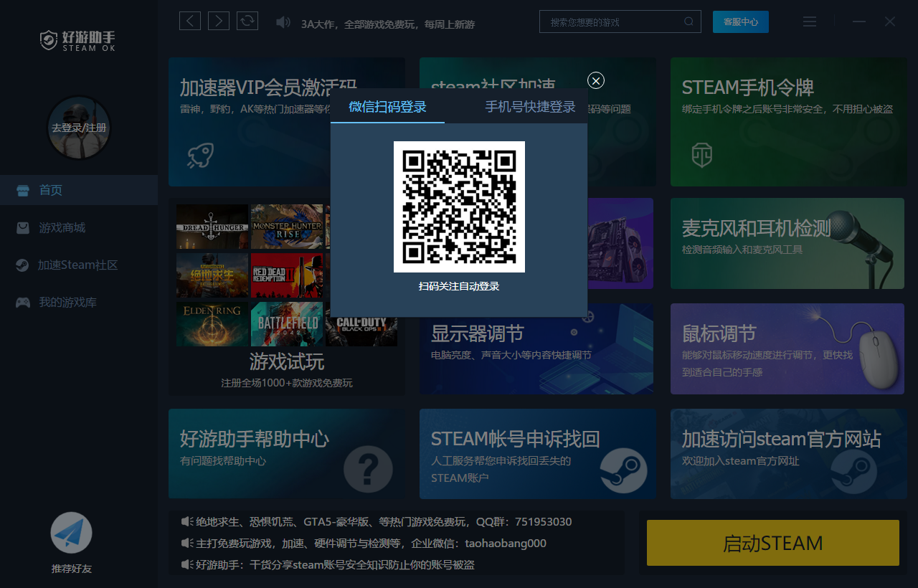Screen dimensions: 918x588
Task: Open the STEAM帐号申诉找回 card title
Action: [515, 439]
